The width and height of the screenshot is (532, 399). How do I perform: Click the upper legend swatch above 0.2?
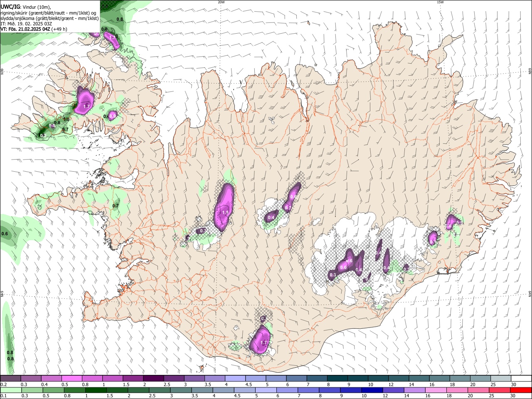point(10,379)
